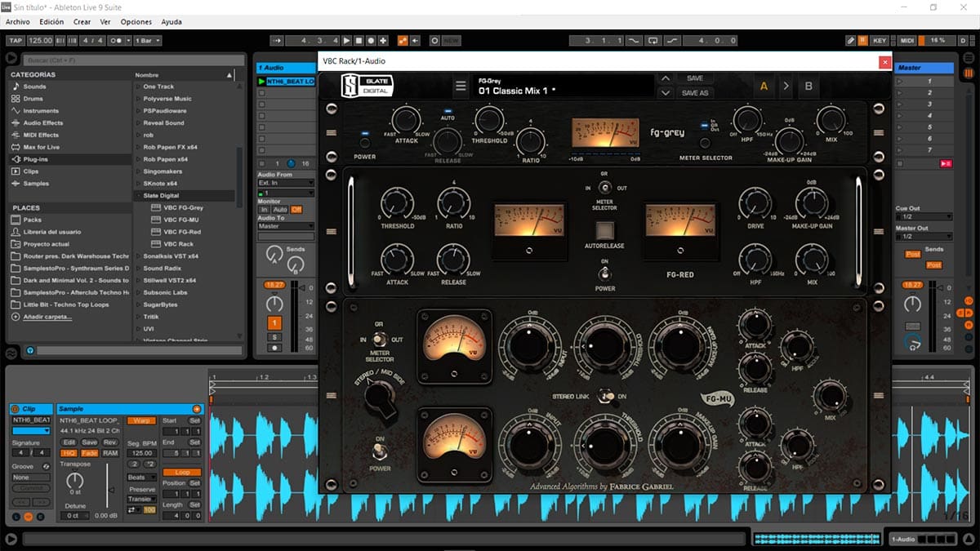Screen dimensions: 980x551
Task: Load the VBC FG-Grey plug-in
Action: (x=183, y=207)
